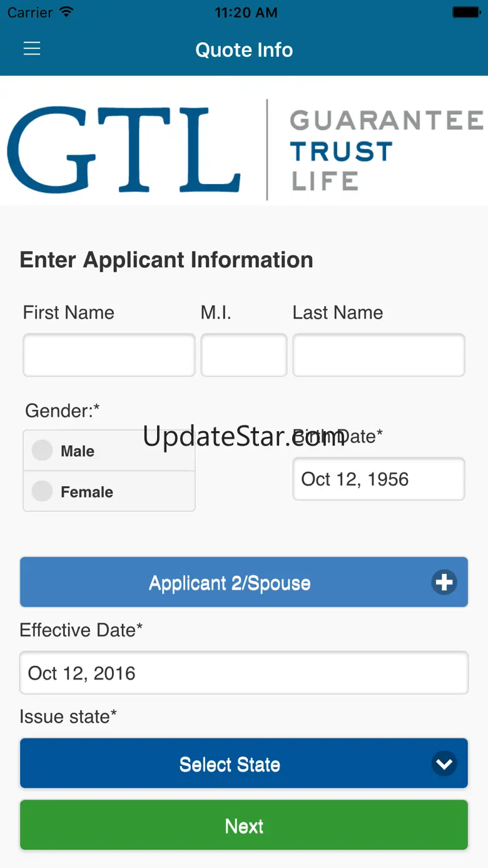Tap the battery status icon

click(x=466, y=13)
